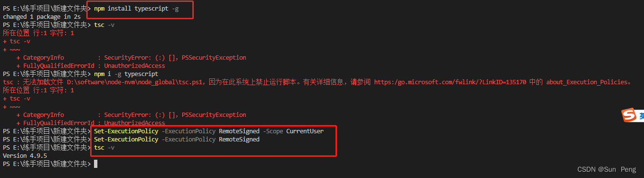Screen dimensions: 644x178
Task: Click the last FullyQualifiedErrorId UnauthorizedAccess line
Action: pyautogui.click(x=91, y=123)
